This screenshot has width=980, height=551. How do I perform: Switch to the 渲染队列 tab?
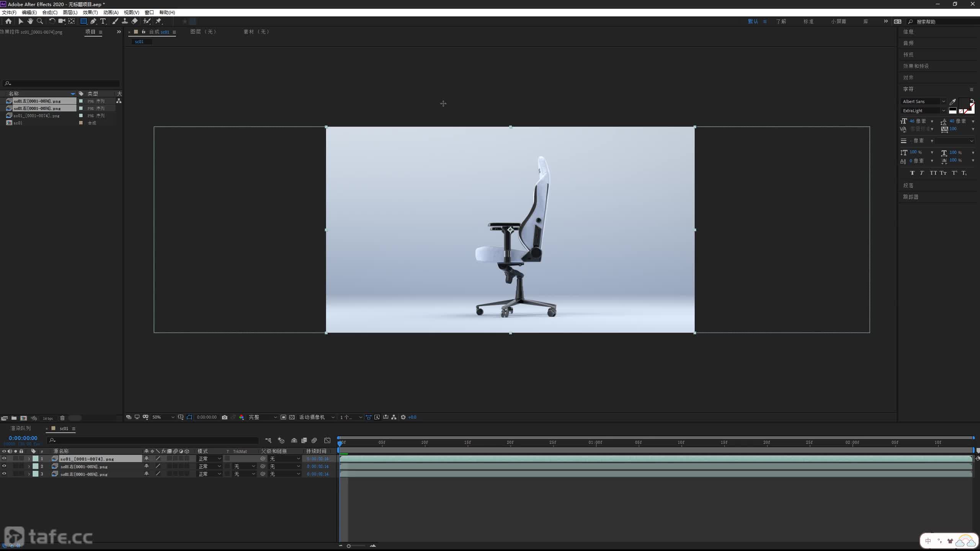click(20, 428)
